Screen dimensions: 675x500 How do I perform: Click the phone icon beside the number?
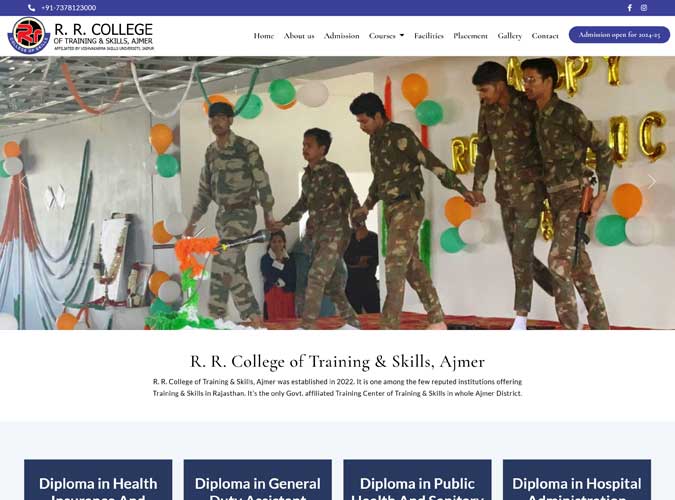coord(31,8)
